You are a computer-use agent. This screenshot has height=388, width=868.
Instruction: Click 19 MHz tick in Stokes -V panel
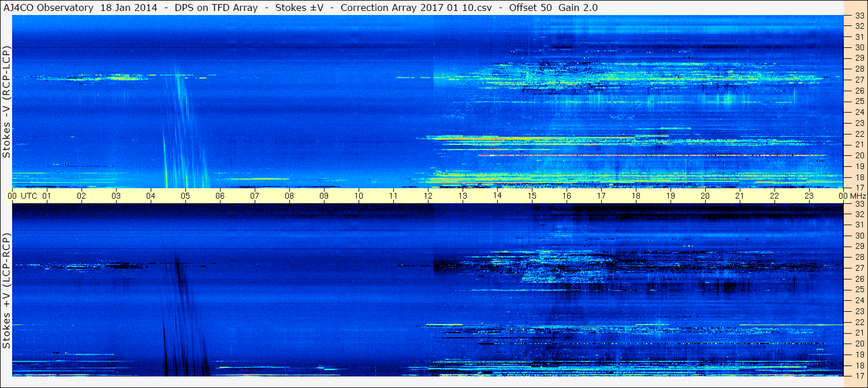pyautogui.click(x=859, y=166)
